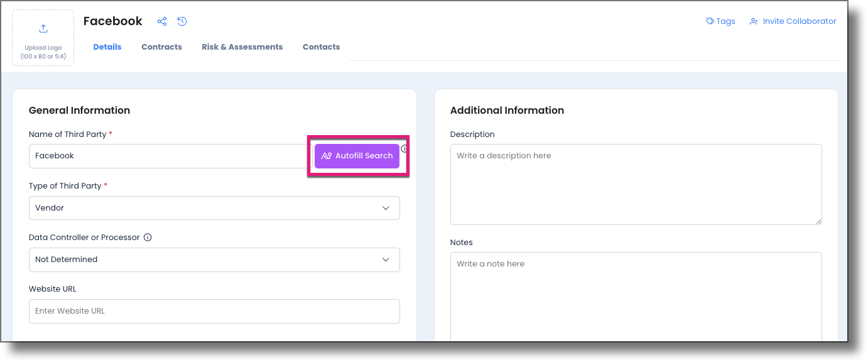
Task: Click the Autofill Search magic icon button
Action: tap(326, 155)
